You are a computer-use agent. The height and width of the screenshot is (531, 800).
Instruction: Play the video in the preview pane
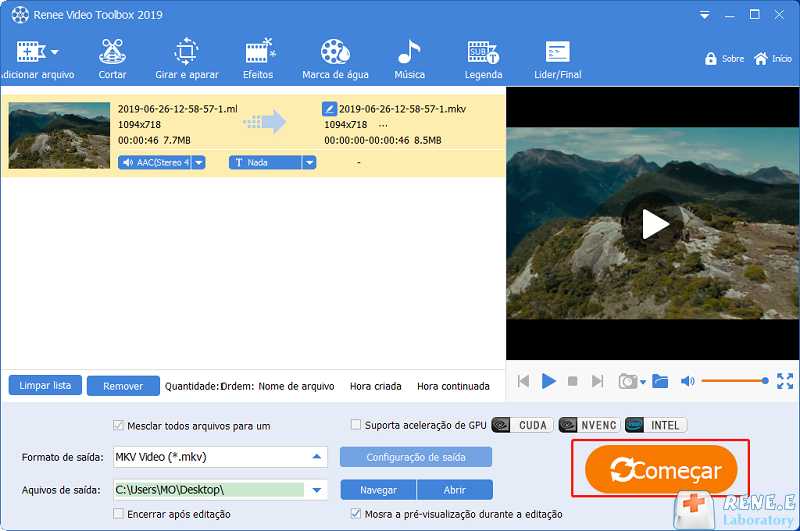pyautogui.click(x=653, y=224)
